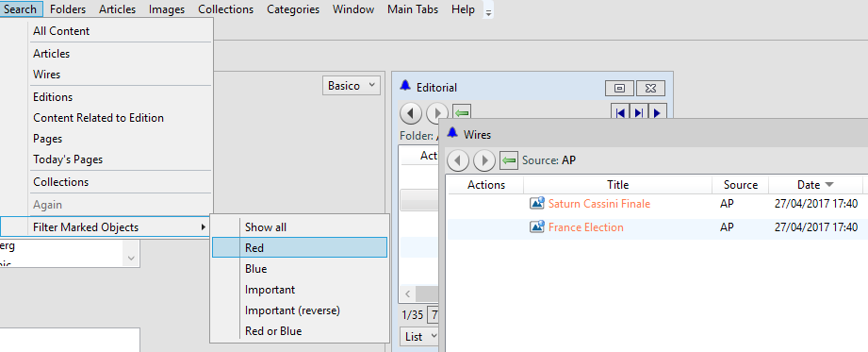The image size is (868, 352).
Task: Click the play arrow in Editorial panel
Action: [x=657, y=113]
